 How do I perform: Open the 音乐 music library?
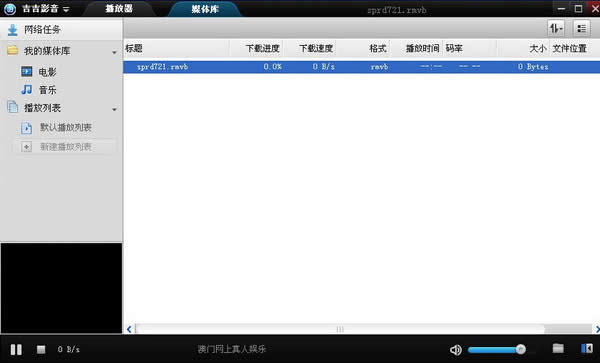[47, 90]
